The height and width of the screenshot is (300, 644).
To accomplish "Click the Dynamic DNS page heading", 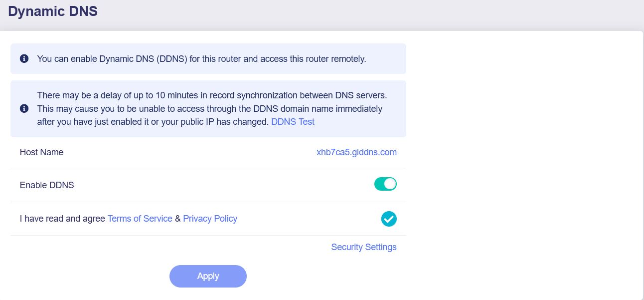I will coord(53,11).
